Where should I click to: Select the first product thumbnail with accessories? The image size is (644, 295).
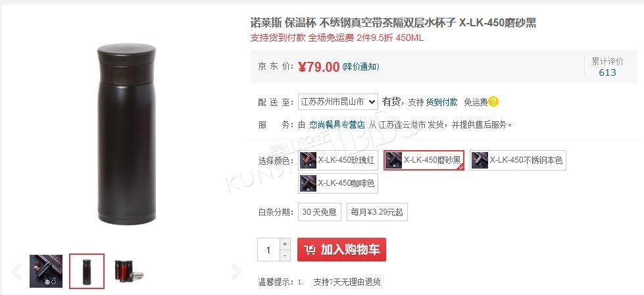(x=46, y=271)
